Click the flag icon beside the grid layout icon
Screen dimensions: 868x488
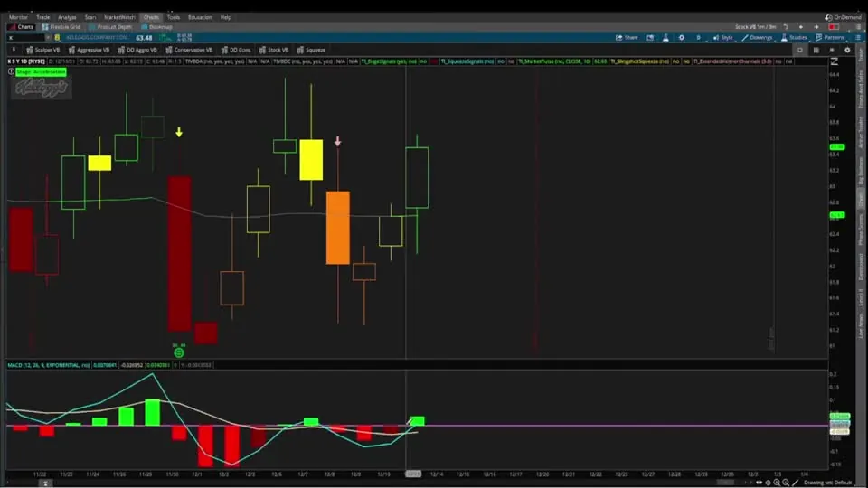pyautogui.click(x=832, y=50)
